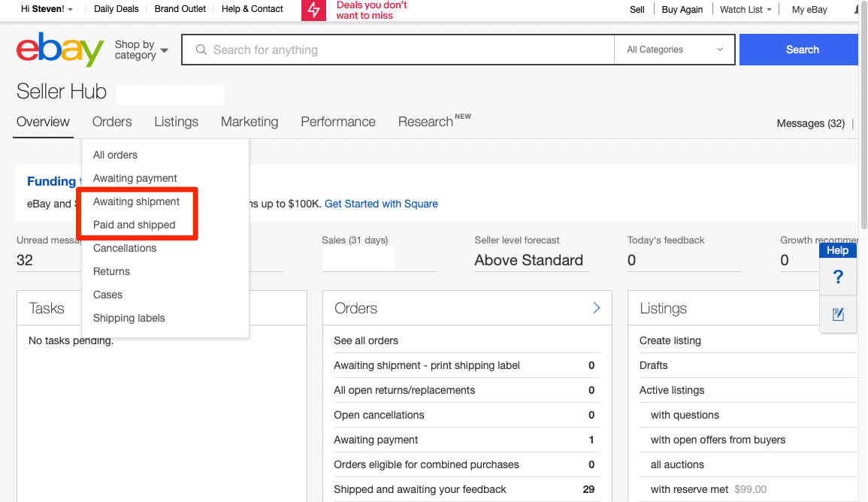The height and width of the screenshot is (502, 868).
Task: Open the Open cancellations row
Action: click(467, 415)
